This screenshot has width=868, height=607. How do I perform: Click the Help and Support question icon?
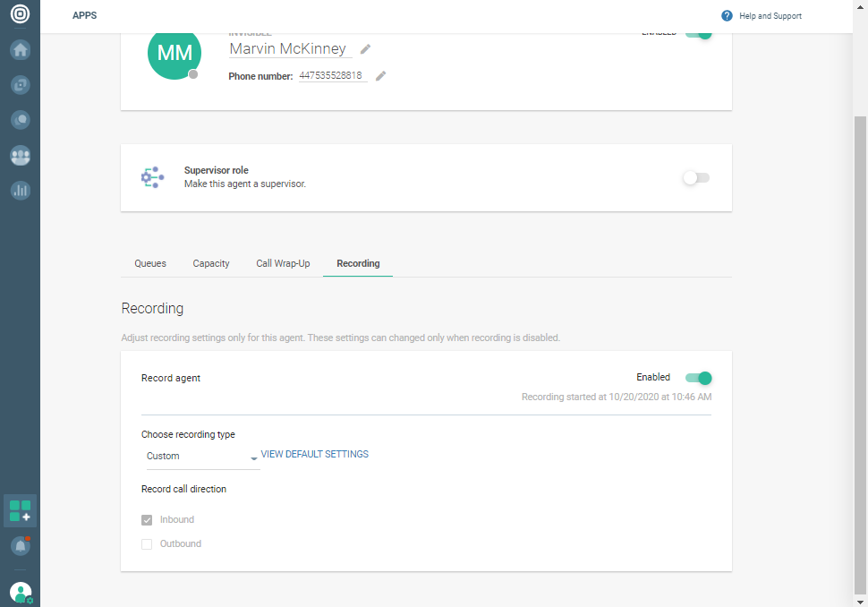727,16
